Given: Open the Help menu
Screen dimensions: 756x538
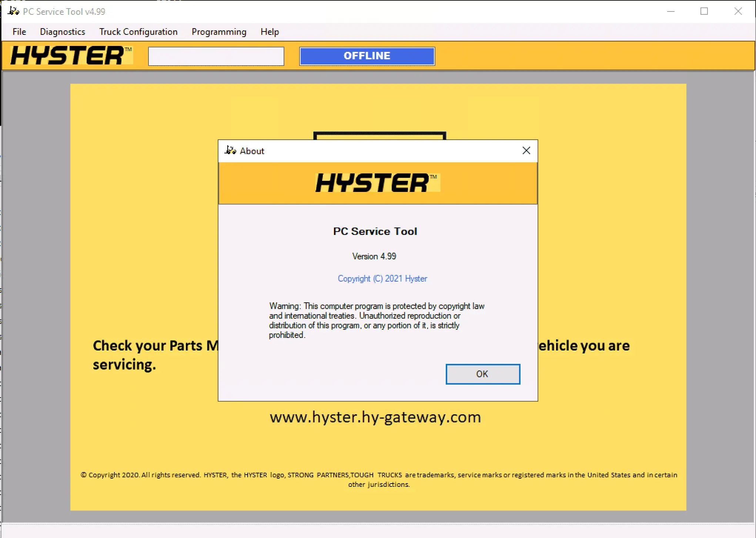Looking at the screenshot, I should tap(270, 32).
